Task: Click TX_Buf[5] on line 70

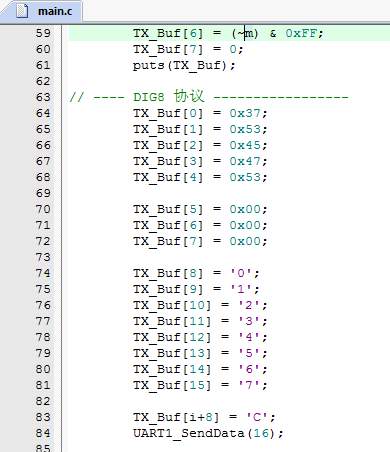Action: tap(168, 209)
